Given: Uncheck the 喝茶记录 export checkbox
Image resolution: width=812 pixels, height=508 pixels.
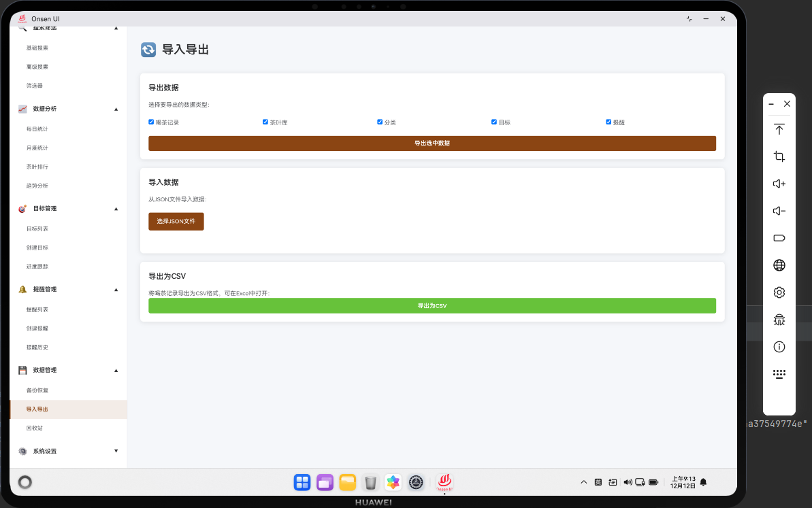Looking at the screenshot, I should 151,122.
